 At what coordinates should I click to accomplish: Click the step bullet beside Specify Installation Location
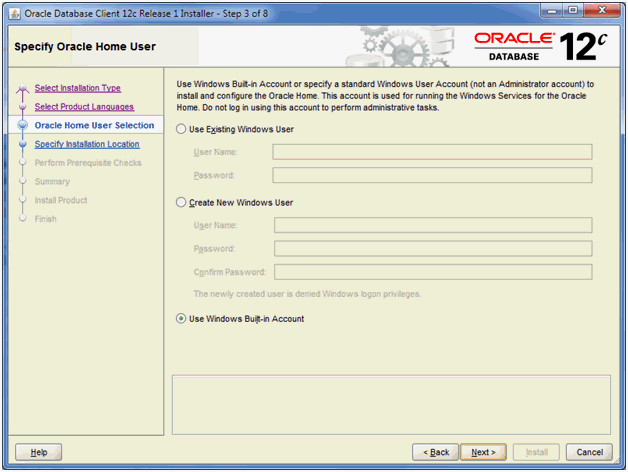click(23, 144)
